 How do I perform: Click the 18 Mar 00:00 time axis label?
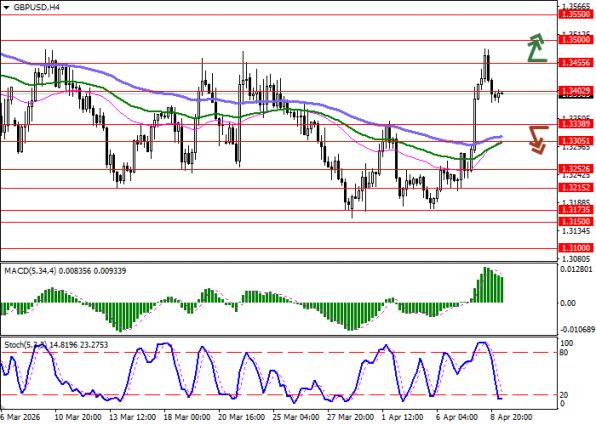(x=187, y=417)
